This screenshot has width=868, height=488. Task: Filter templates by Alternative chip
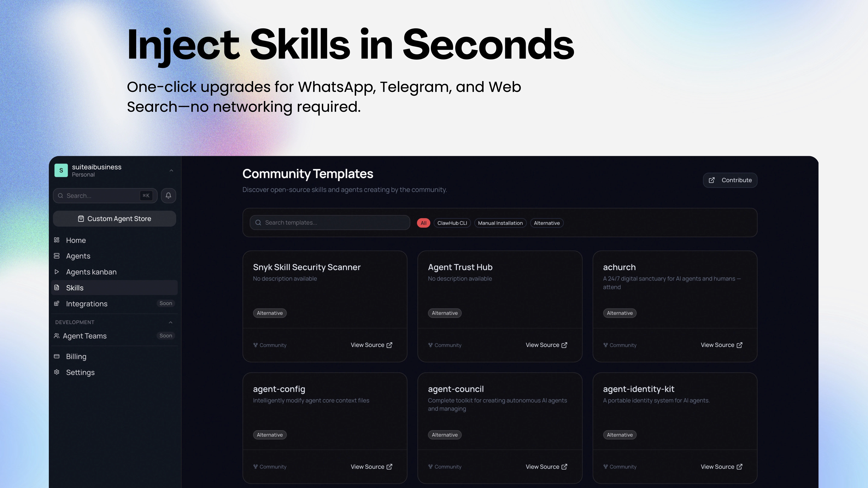point(547,223)
